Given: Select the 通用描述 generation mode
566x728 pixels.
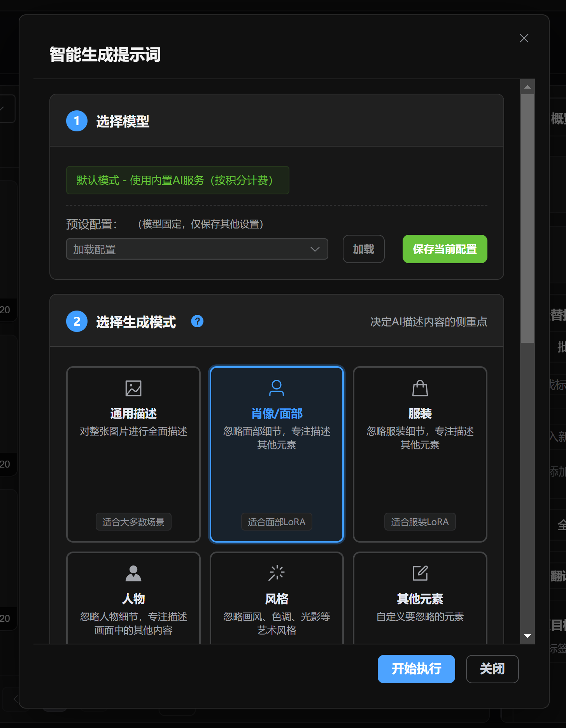Looking at the screenshot, I should point(133,454).
